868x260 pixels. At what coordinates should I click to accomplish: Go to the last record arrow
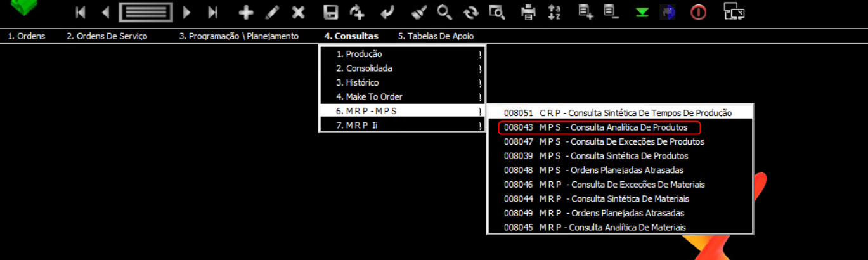coord(213,12)
